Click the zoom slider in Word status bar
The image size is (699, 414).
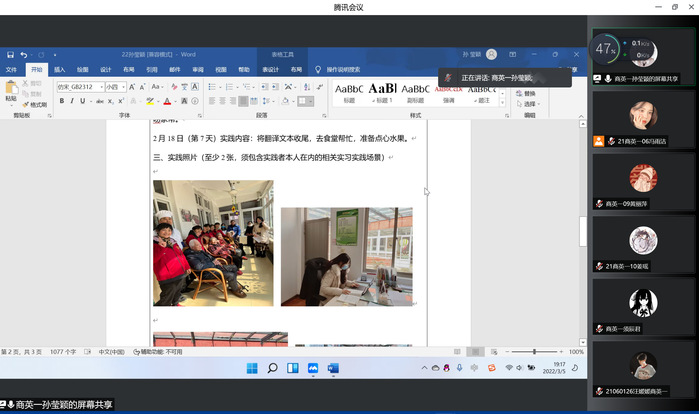[x=535, y=352]
